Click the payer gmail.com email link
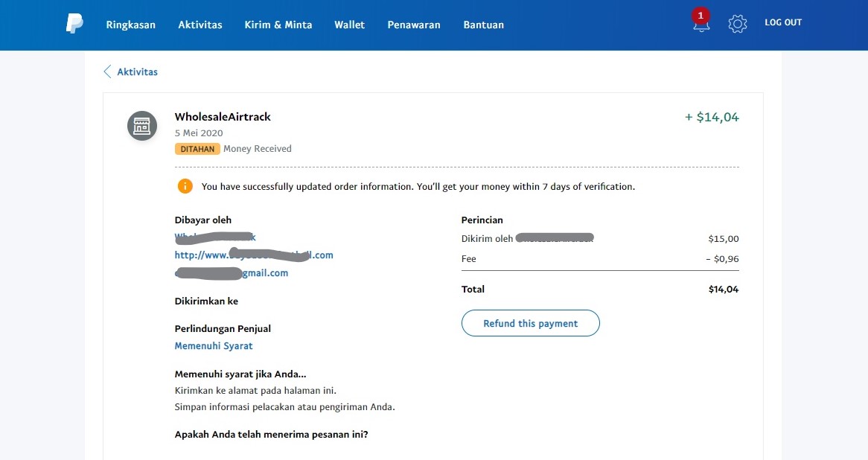This screenshot has width=868, height=460. pyautogui.click(x=232, y=273)
